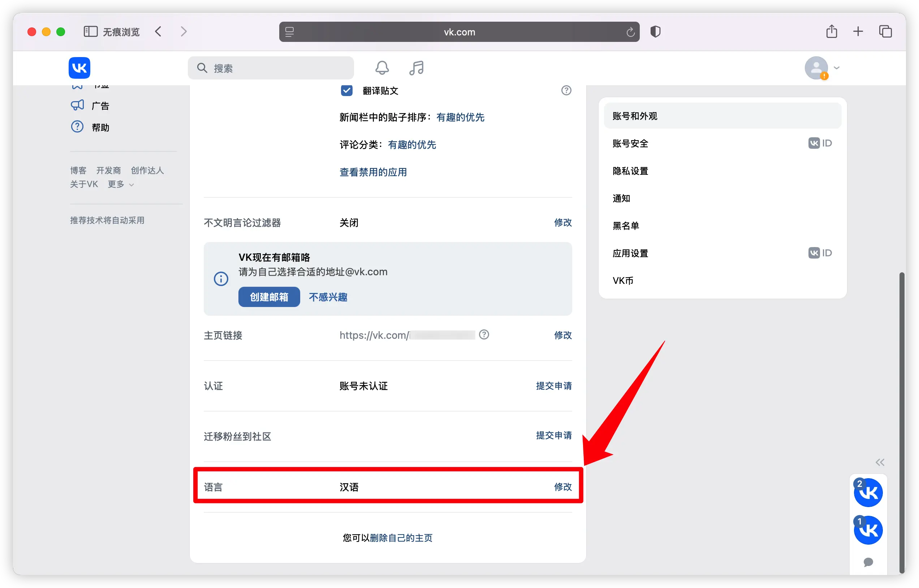Screen dimensions: 919x588
Task: Select the 广告 megaphone icon in sidebar
Action: pos(77,105)
